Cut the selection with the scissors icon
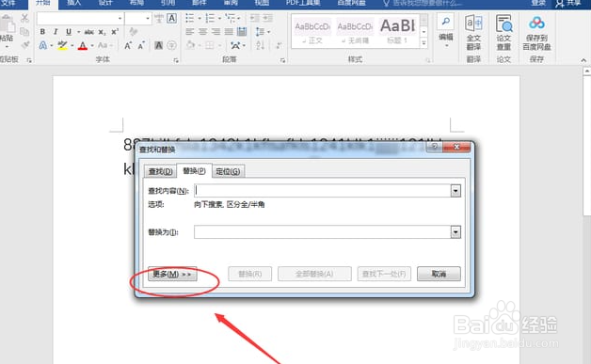 (24, 18)
